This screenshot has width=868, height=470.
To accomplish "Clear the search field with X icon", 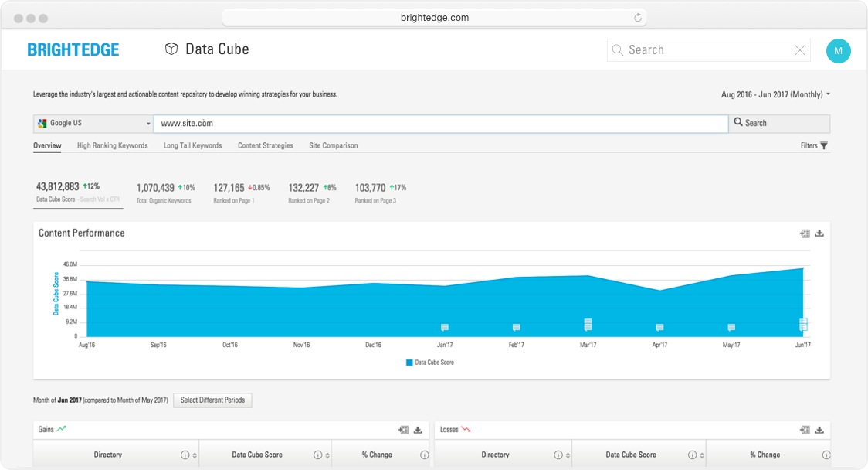I will (x=800, y=50).
